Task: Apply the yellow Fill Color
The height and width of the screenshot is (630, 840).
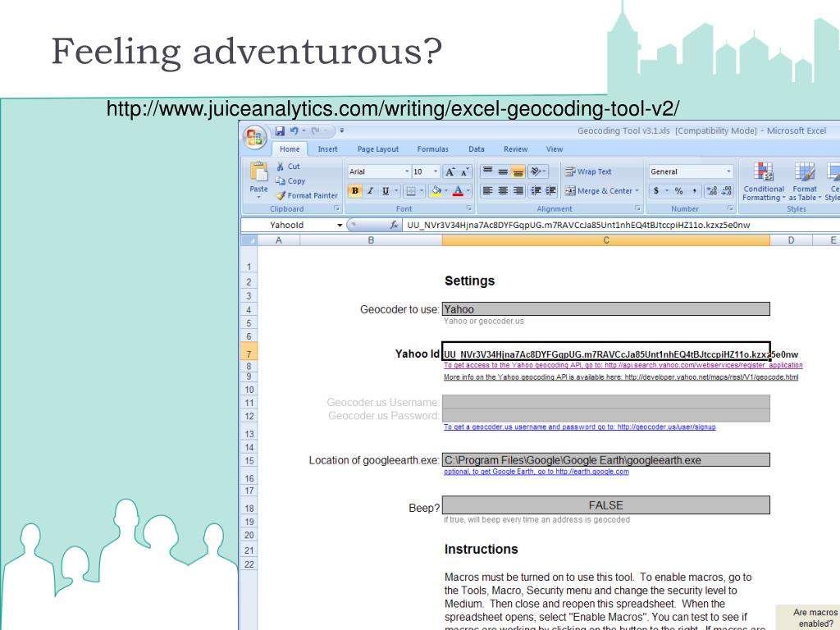Action: pyautogui.click(x=436, y=190)
